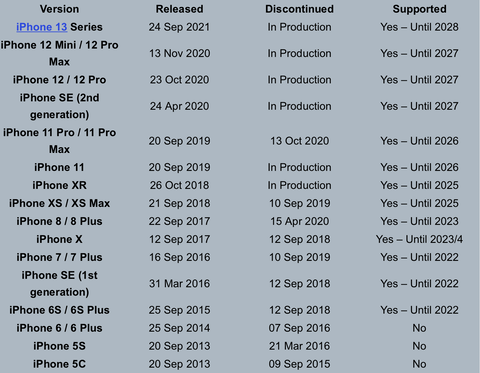Click the 31 Mar 2016 release date
480x373 pixels.
click(179, 284)
